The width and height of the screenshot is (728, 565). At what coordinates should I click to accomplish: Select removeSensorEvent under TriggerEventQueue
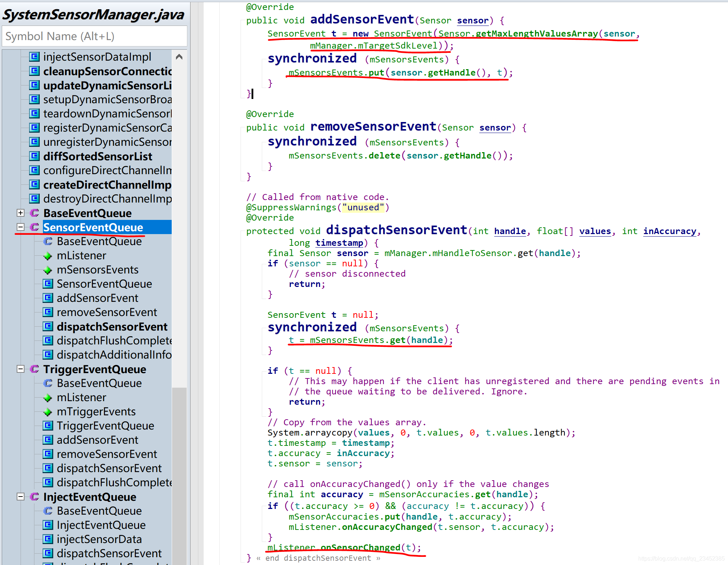[107, 454]
